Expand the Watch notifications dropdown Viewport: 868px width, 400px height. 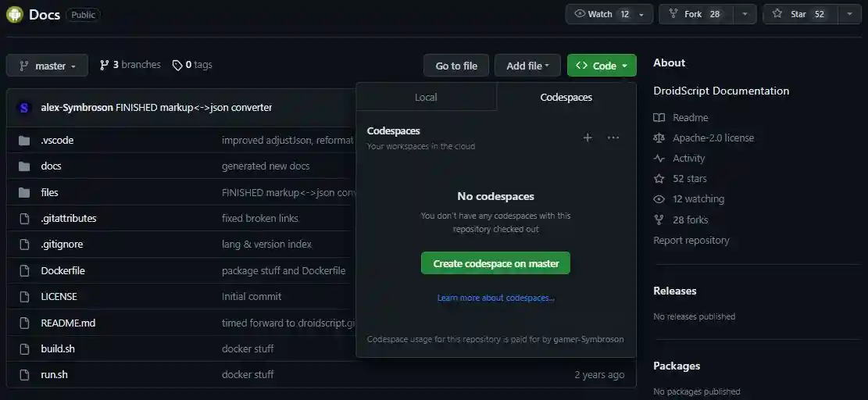click(x=609, y=14)
